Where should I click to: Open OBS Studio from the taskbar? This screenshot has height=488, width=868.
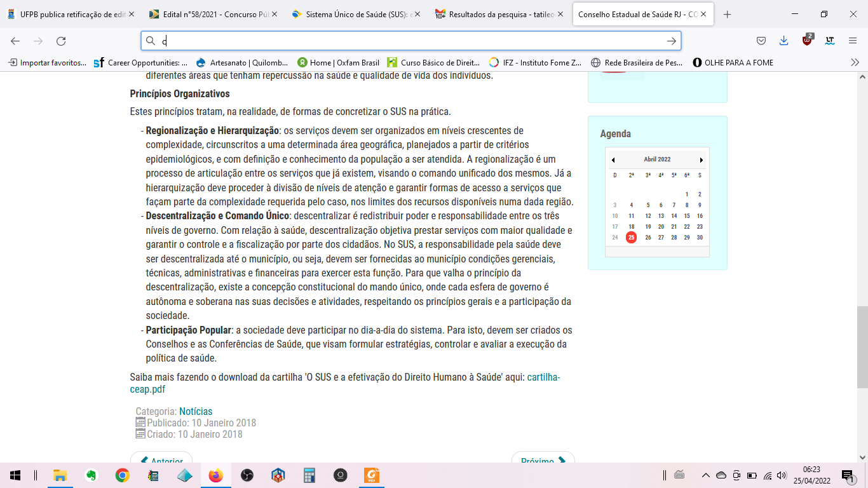click(x=247, y=475)
